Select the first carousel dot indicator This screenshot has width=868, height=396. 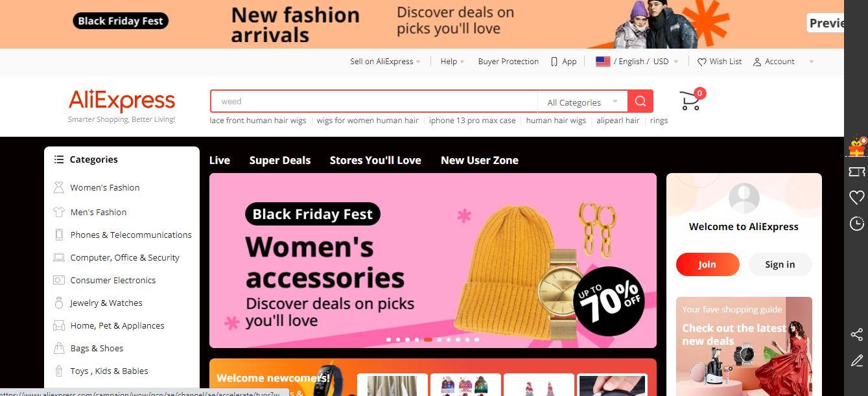[x=388, y=339]
